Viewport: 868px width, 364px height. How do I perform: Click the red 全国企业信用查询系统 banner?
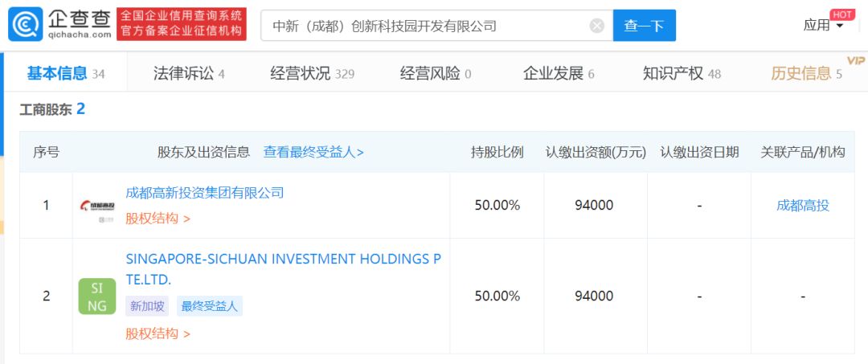coord(182,25)
